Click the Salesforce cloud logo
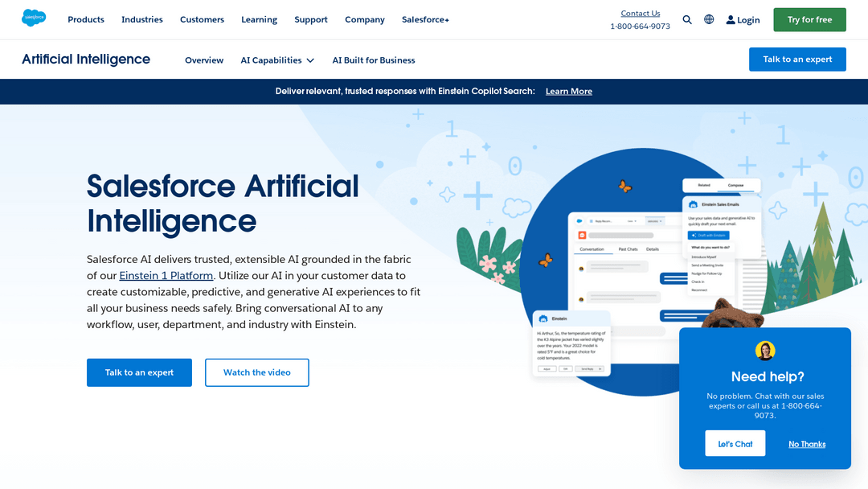The height and width of the screenshot is (489, 868). [34, 18]
